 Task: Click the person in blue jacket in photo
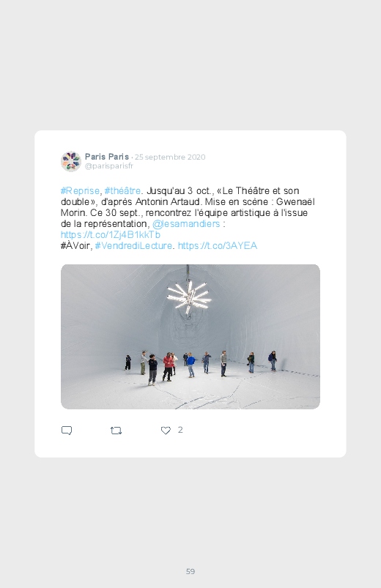pos(190,365)
